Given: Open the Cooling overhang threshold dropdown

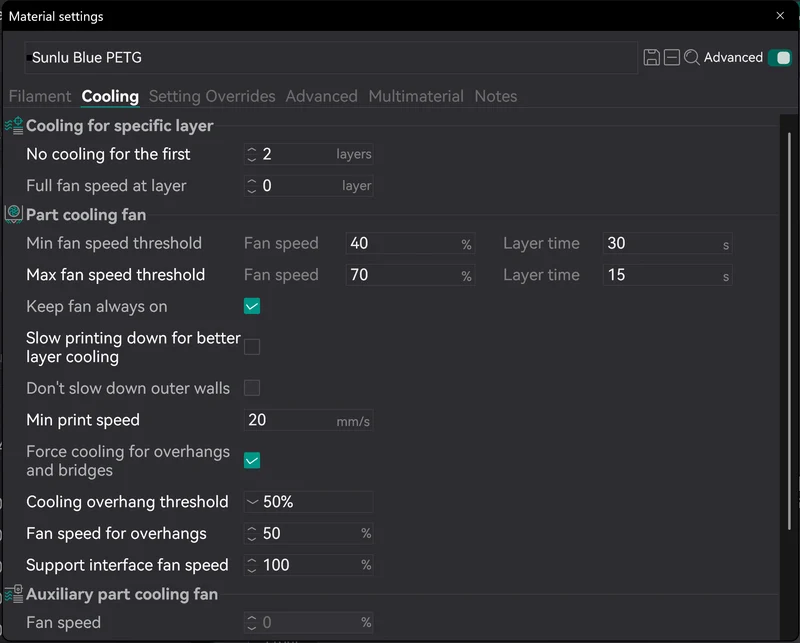Looking at the screenshot, I should click(308, 502).
